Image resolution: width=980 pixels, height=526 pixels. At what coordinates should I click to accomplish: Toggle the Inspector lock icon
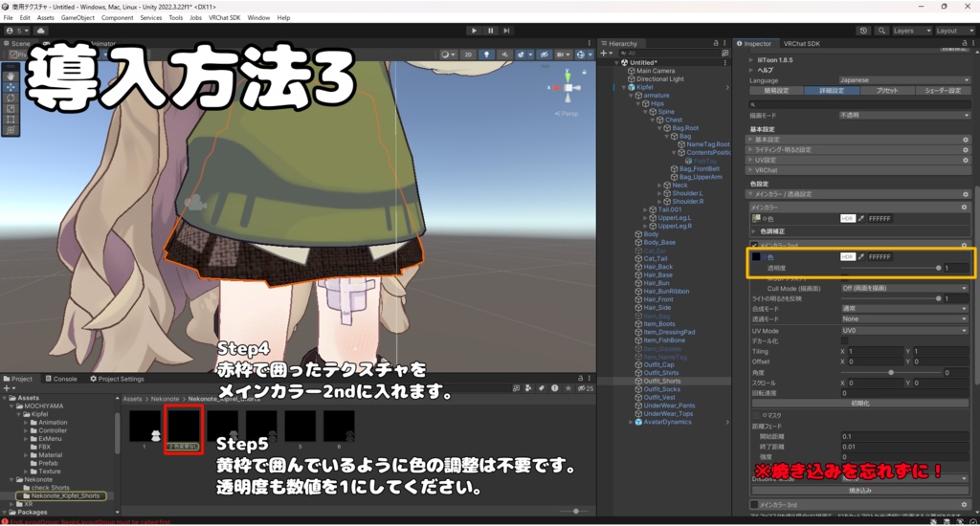[x=965, y=44]
